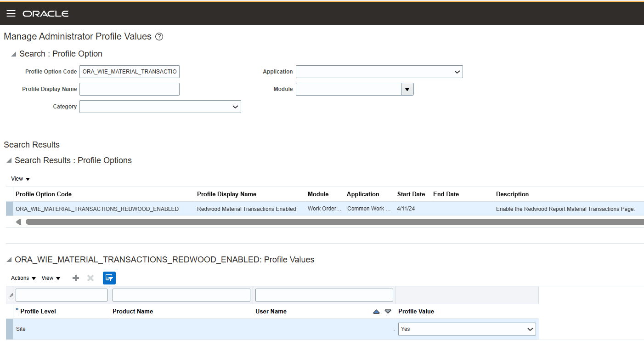The width and height of the screenshot is (644, 341).
Task: Click the Detach filter row icon
Action: [x=11, y=295]
